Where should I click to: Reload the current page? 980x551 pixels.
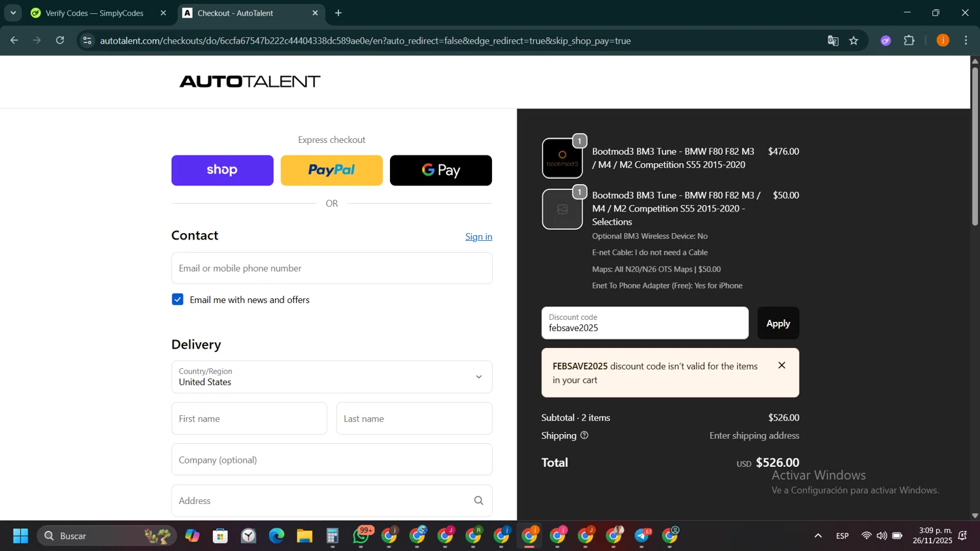coord(60,40)
